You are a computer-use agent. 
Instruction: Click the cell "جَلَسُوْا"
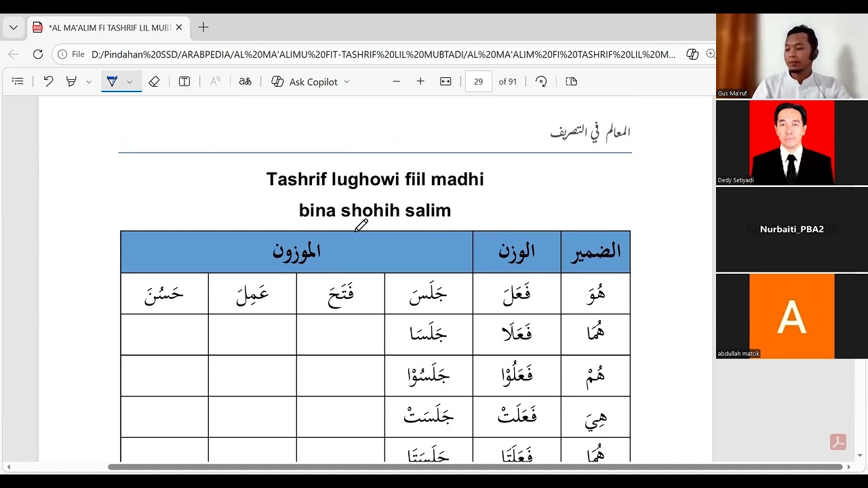429,375
